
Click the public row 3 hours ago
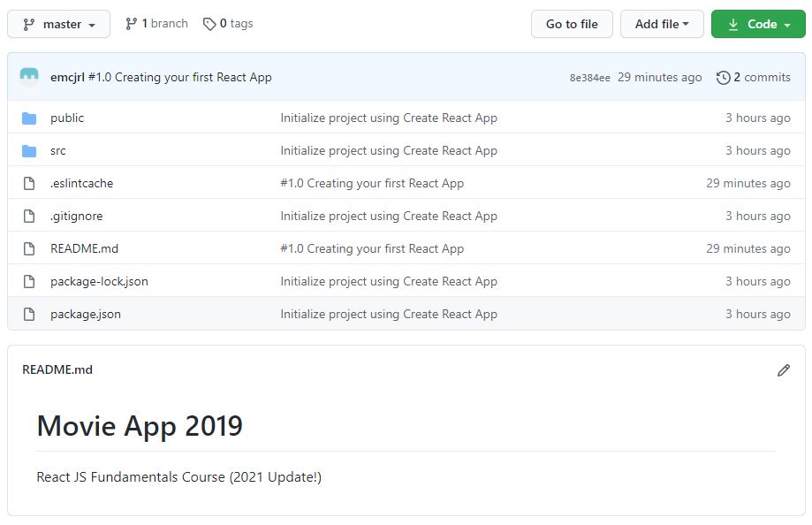757,118
